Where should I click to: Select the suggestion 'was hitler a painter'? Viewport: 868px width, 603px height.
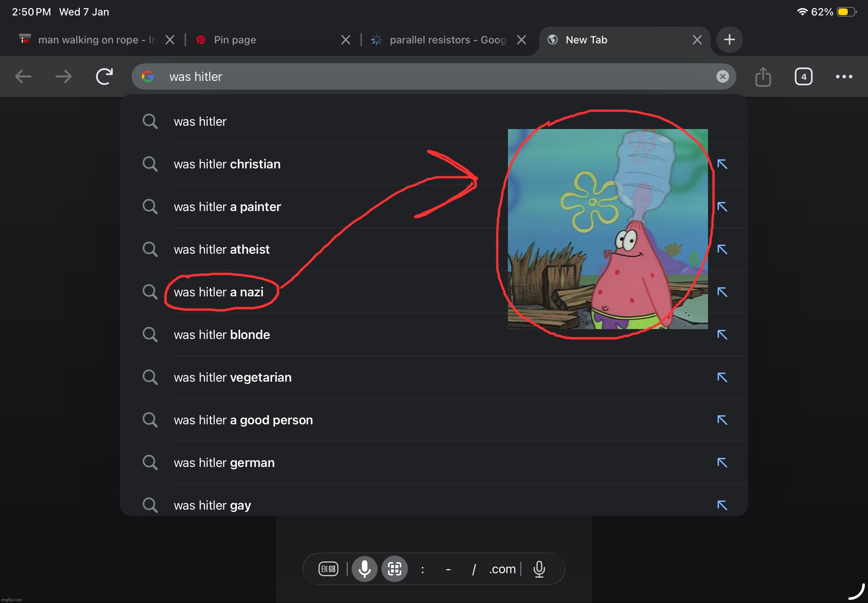[x=227, y=207]
